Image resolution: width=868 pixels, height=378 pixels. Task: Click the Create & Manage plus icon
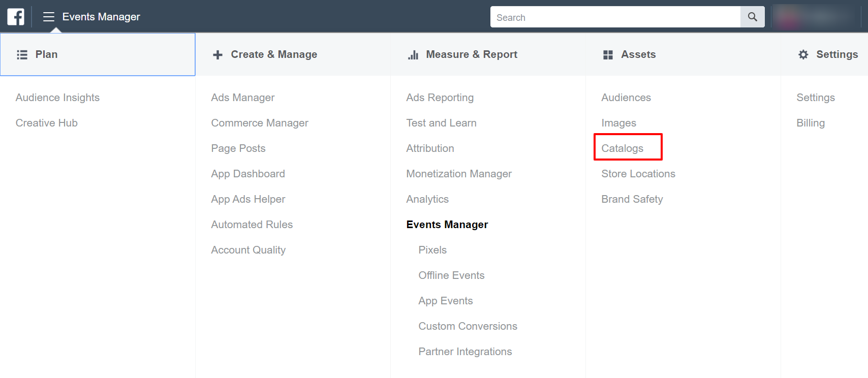click(218, 55)
